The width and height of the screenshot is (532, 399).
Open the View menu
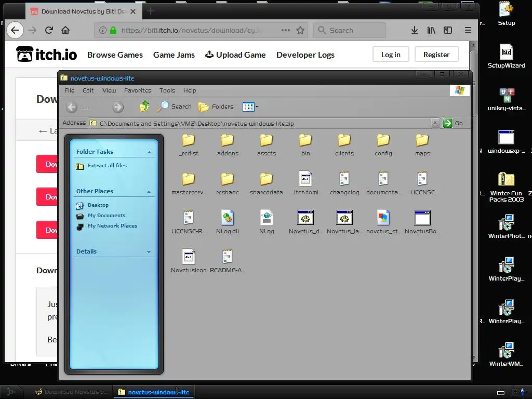point(109,90)
